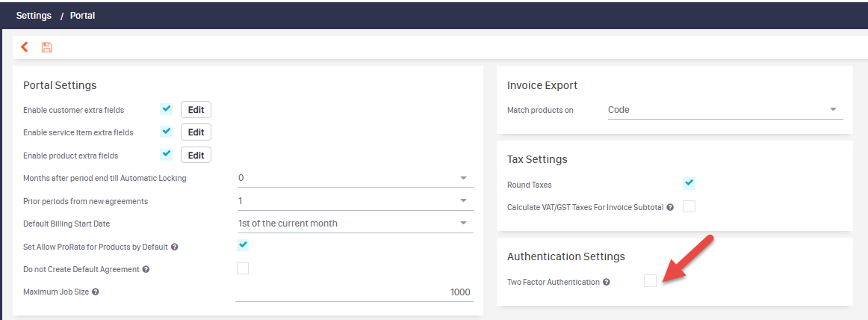Screen dimensions: 868x320
Task: Enable the Two Factor Authentication checkbox
Action: pyautogui.click(x=651, y=281)
